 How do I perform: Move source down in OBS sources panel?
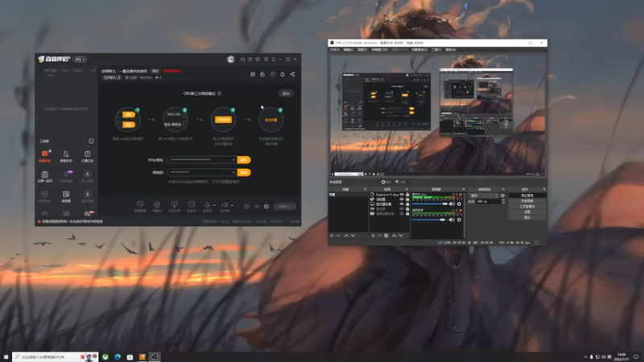400,236
